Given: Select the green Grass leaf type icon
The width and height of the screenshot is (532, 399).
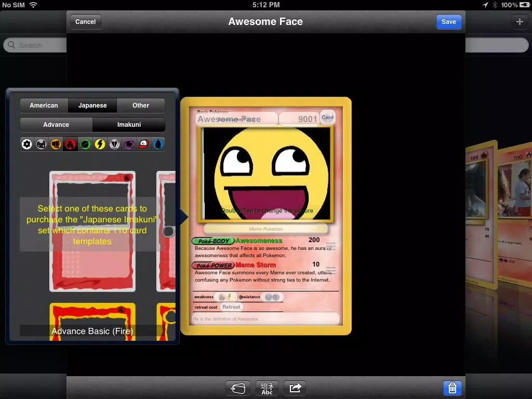Looking at the screenshot, I should click(x=85, y=144).
